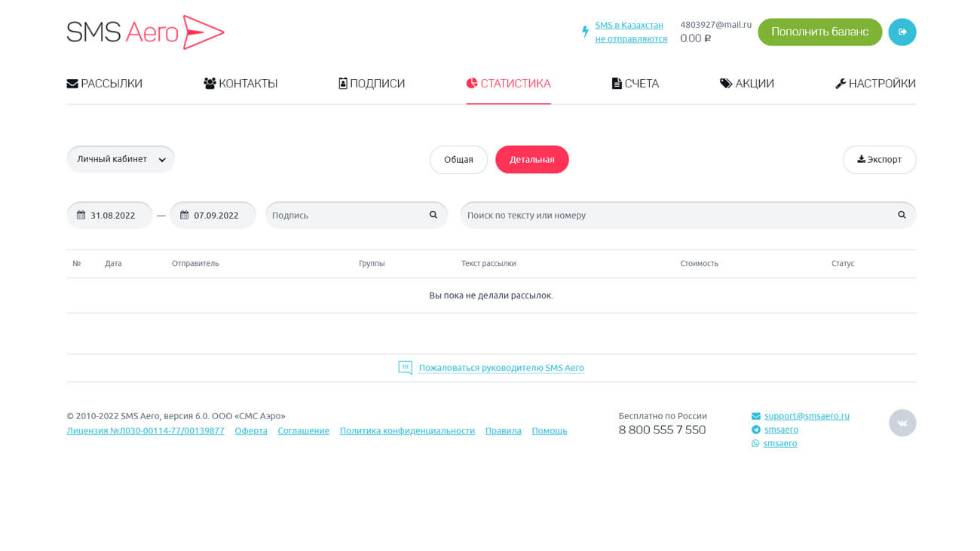Go to the Настройки tab
This screenshot has height=551, width=980.
(875, 84)
